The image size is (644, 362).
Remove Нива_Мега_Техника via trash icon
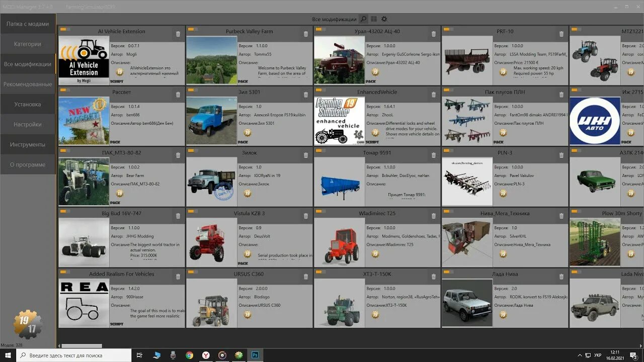561,216
